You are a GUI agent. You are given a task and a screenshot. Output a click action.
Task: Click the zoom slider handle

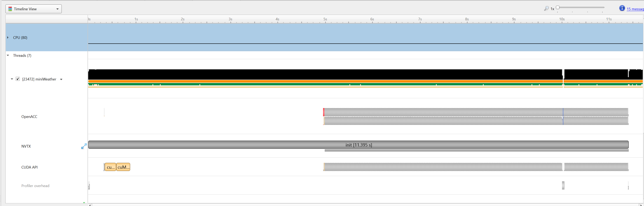tap(557, 7)
